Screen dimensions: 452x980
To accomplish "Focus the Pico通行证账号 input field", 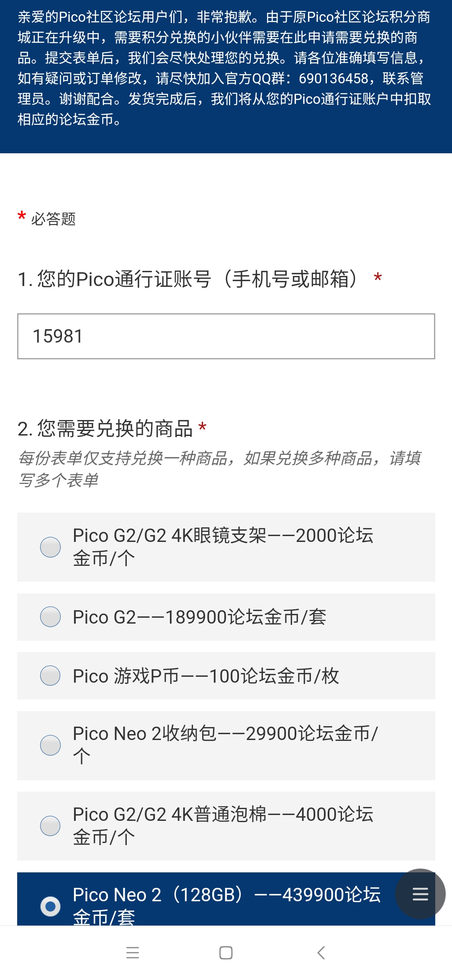I will pos(226,336).
